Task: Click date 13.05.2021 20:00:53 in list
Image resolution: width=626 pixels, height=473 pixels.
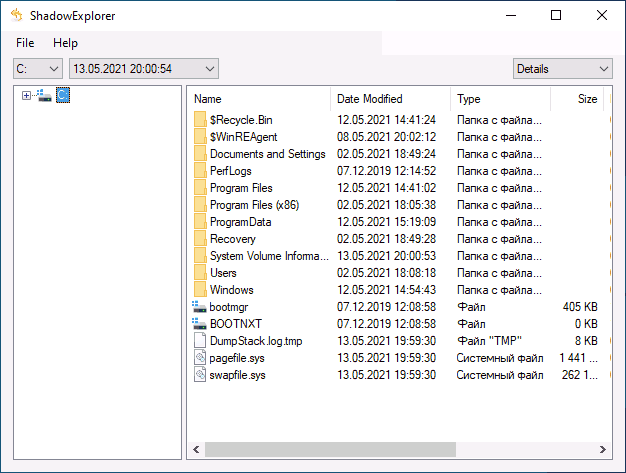Action: [x=386, y=256]
